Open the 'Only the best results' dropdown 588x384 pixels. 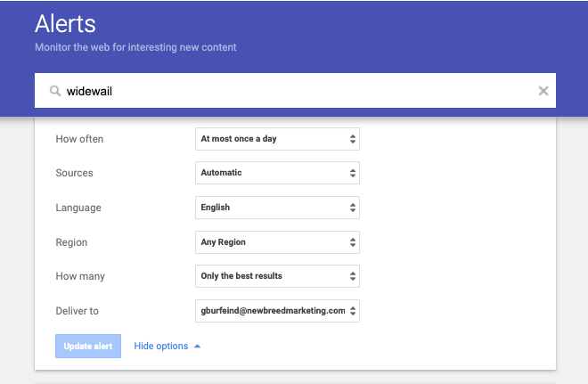tap(277, 276)
